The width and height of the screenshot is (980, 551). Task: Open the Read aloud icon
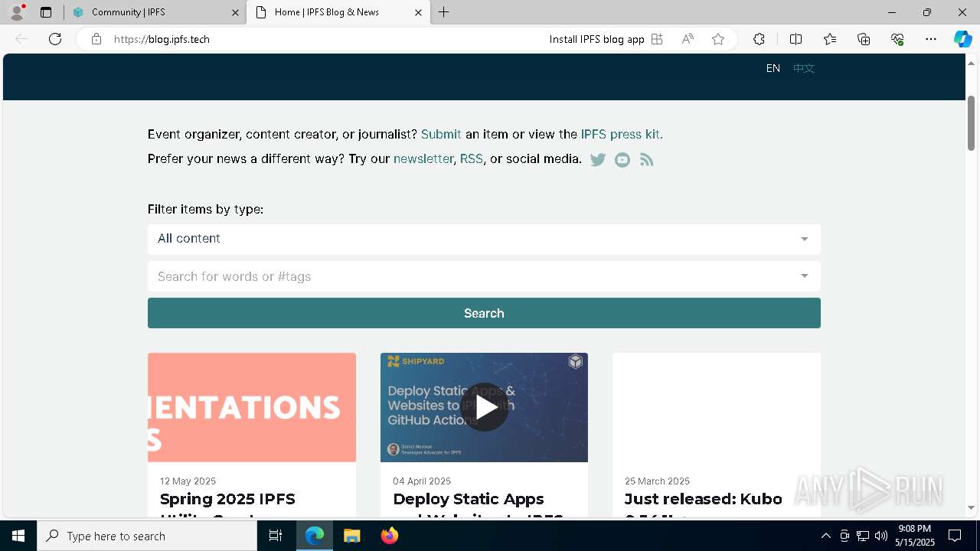(x=688, y=39)
